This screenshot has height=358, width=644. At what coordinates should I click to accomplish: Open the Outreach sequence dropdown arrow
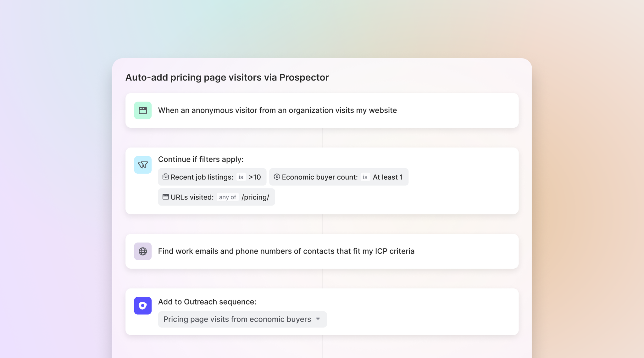pos(318,319)
